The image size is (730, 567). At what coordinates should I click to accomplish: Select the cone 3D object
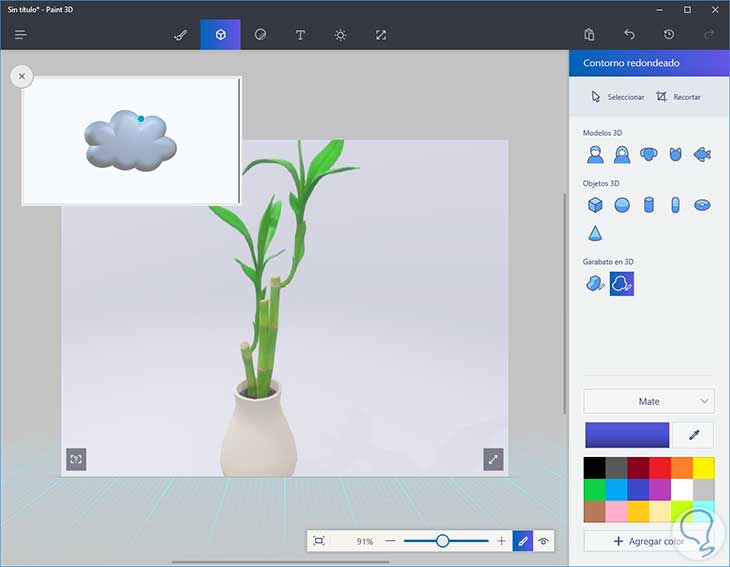[595, 233]
